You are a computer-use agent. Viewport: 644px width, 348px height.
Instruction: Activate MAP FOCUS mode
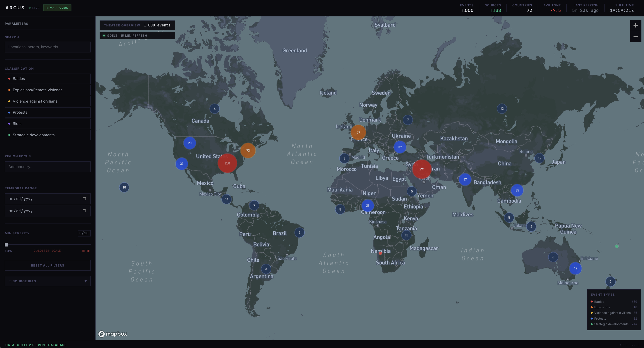[x=57, y=8]
